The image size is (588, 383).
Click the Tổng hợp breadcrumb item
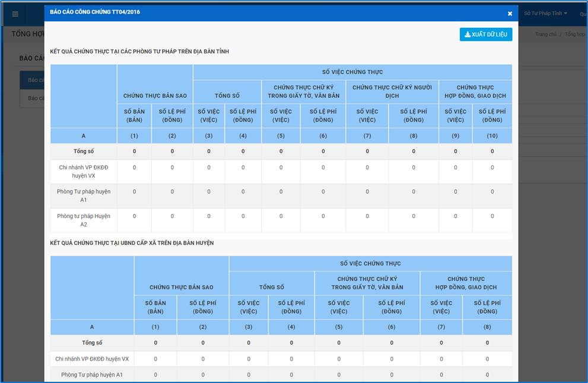pos(574,34)
